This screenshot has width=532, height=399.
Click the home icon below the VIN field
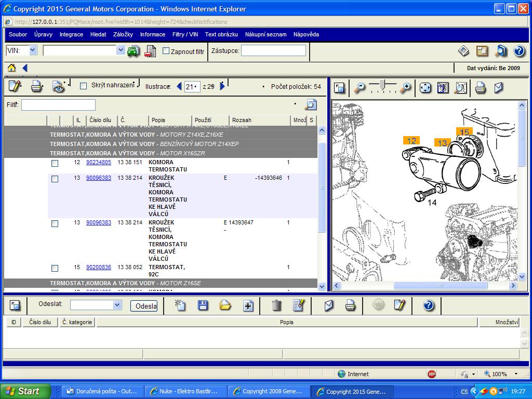(11, 68)
